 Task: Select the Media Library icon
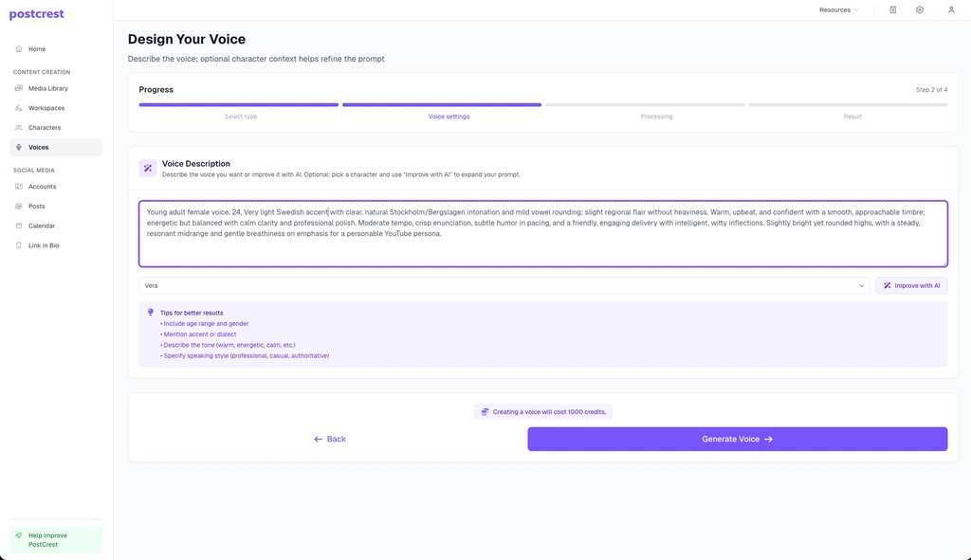click(x=18, y=87)
